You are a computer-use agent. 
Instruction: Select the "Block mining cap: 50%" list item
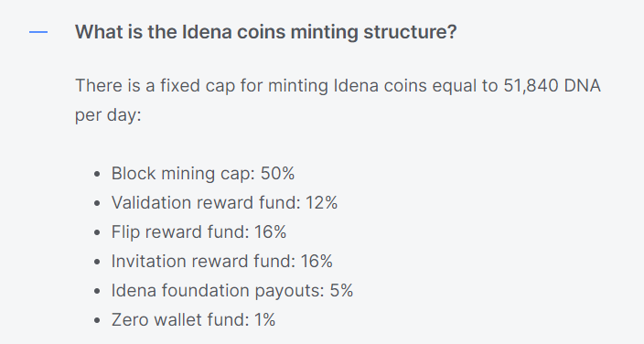pos(203,174)
